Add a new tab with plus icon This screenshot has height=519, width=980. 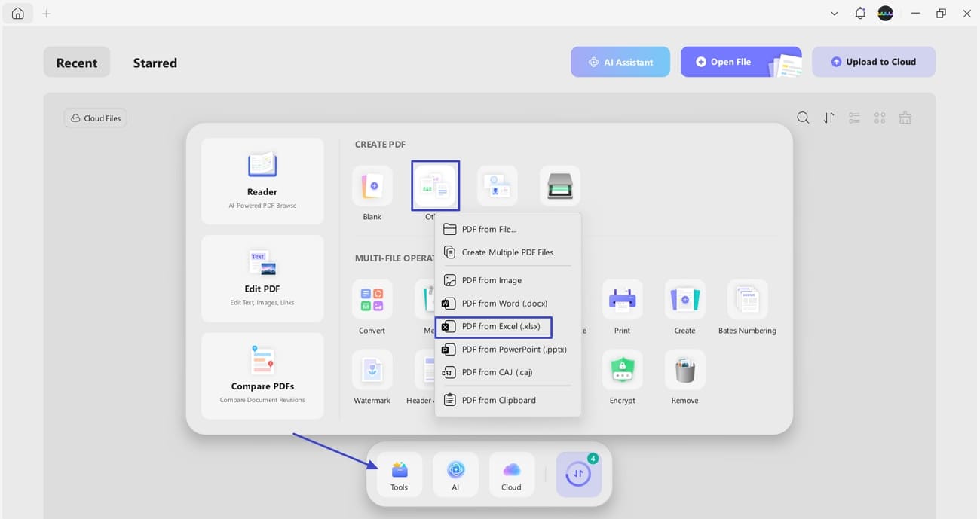click(x=46, y=14)
